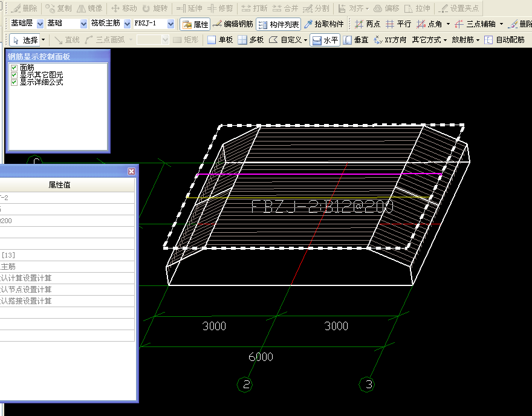532x416 pixels.
Task: Click the 钢筋显示控制面板 title bar
Action: pyautogui.click(x=58, y=56)
